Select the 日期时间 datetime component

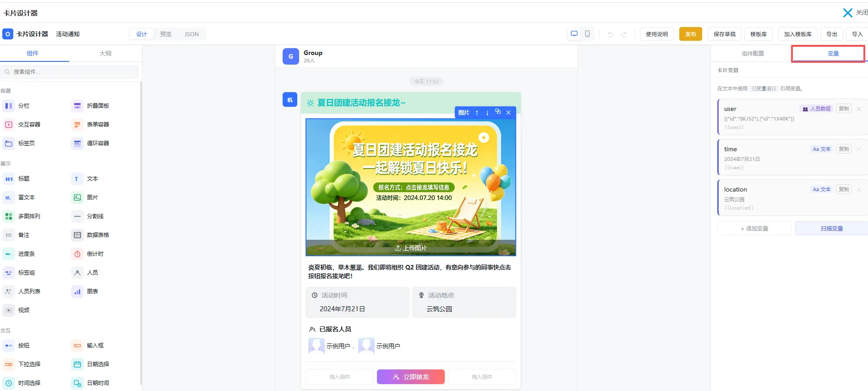[91, 383]
